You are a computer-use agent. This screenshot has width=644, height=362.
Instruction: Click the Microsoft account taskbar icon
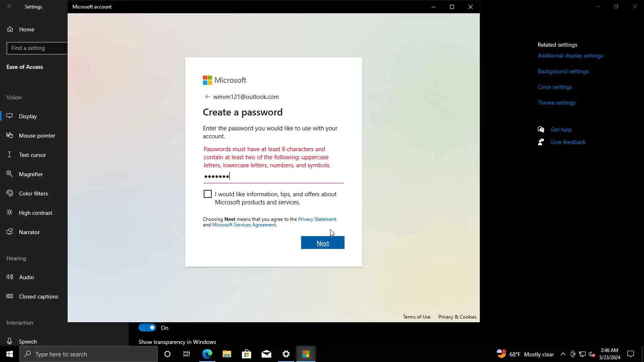click(x=306, y=354)
